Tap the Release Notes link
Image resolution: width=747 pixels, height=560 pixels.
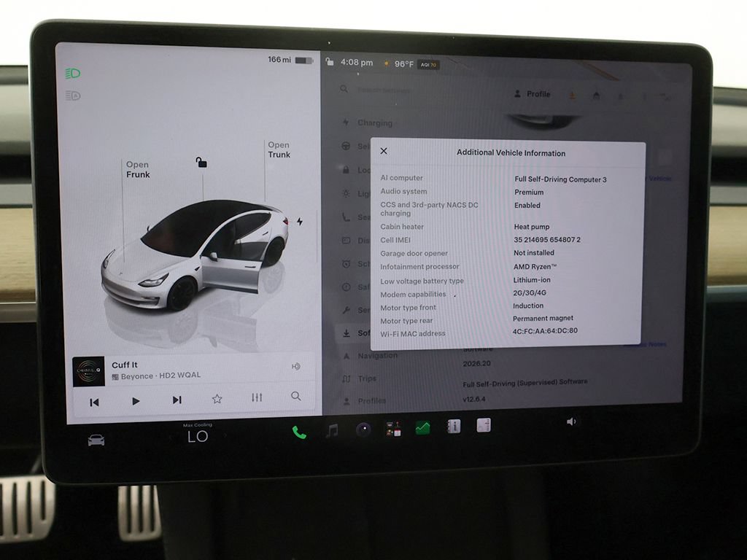[x=645, y=344]
